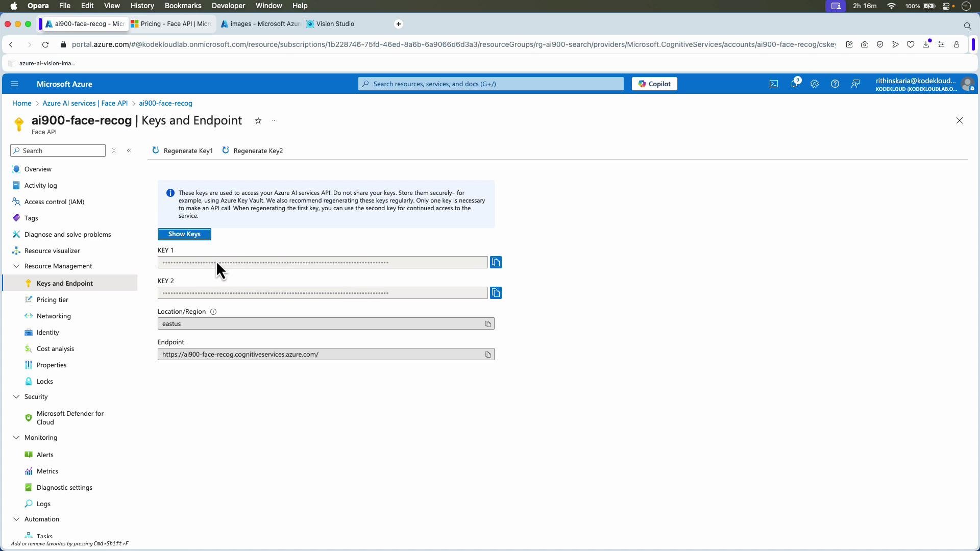Collapse the Resource Management section

pyautogui.click(x=16, y=266)
